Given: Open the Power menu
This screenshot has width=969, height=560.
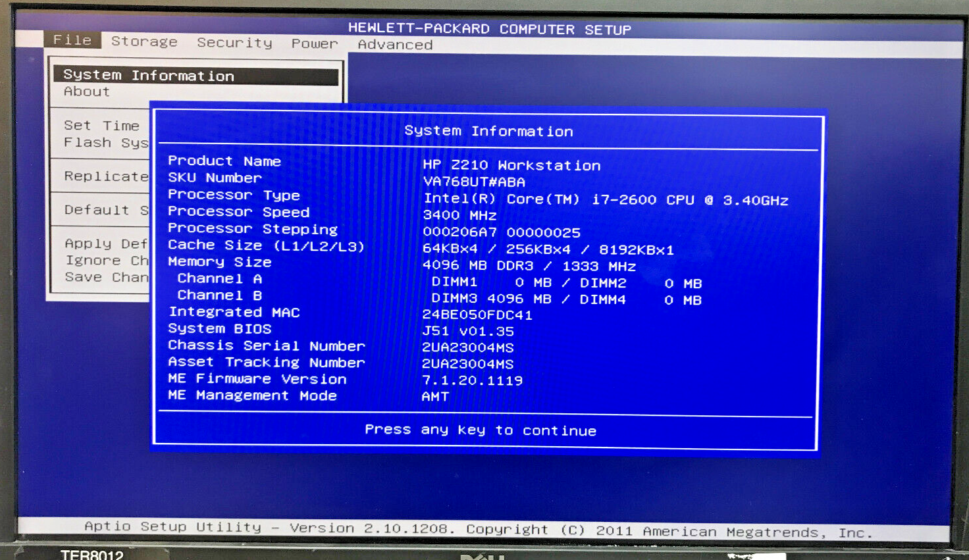Looking at the screenshot, I should [x=315, y=43].
